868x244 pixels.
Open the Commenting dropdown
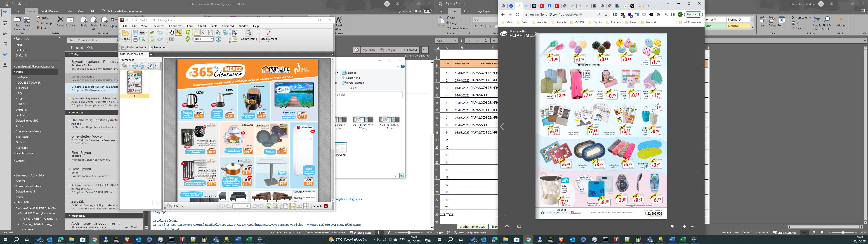249,39
